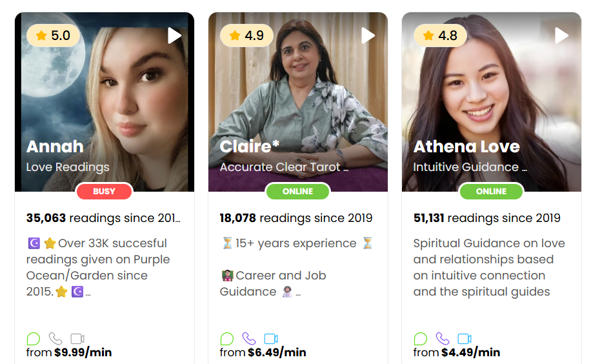Click Athena Love's 4.8 rating badge

tap(440, 35)
